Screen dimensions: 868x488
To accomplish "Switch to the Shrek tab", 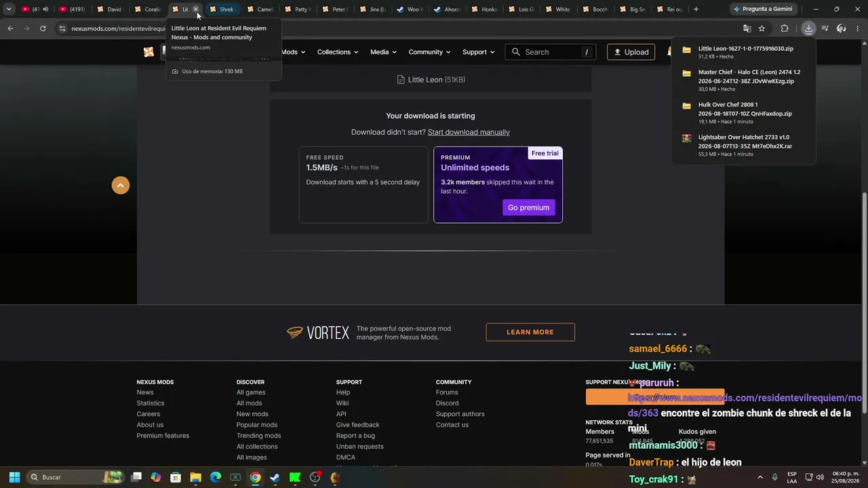I will pos(222,9).
